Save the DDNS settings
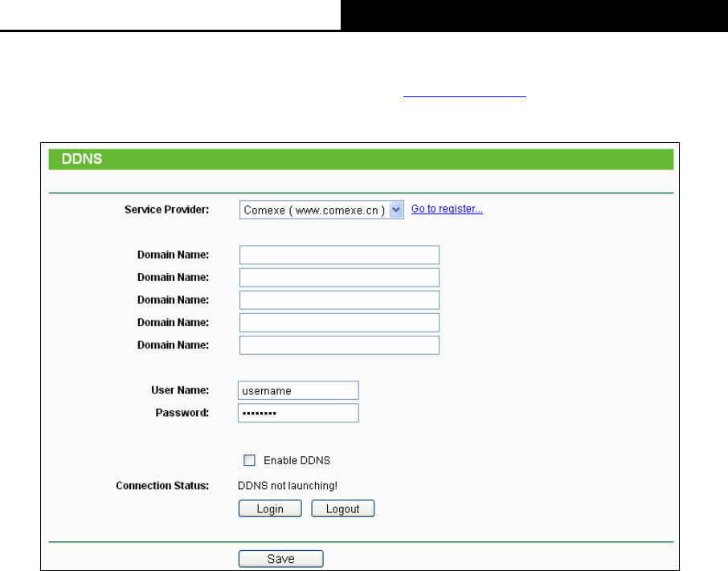 pyautogui.click(x=281, y=558)
